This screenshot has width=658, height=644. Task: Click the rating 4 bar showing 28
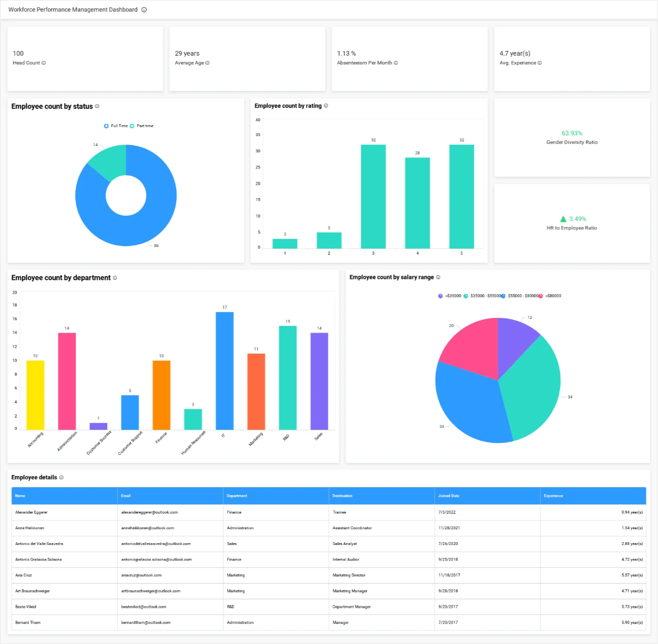[418, 203]
